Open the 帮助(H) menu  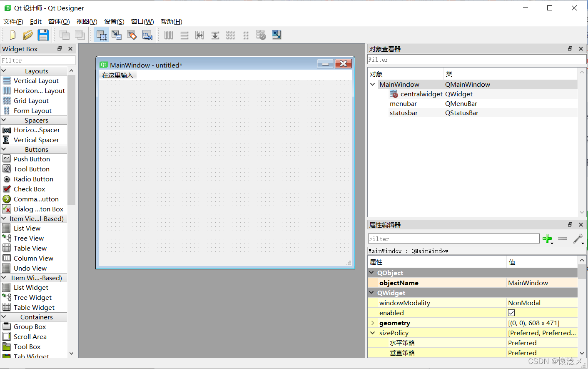172,22
